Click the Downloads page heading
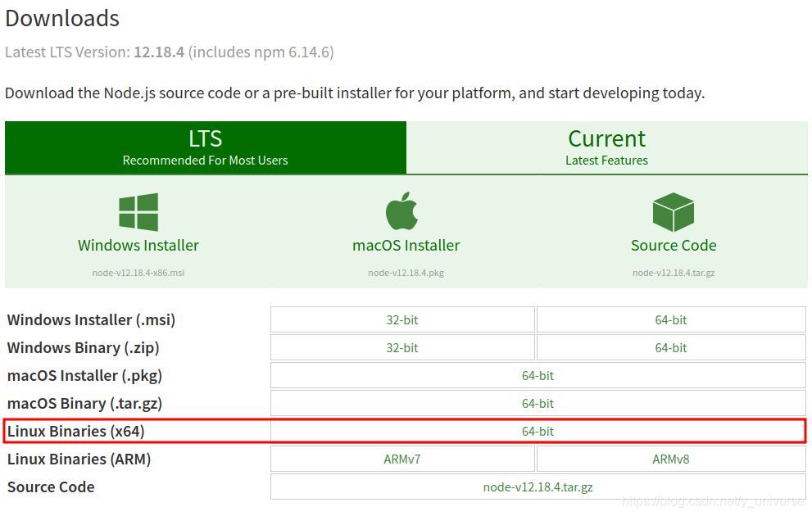This screenshot has height=516, width=812. click(x=62, y=19)
